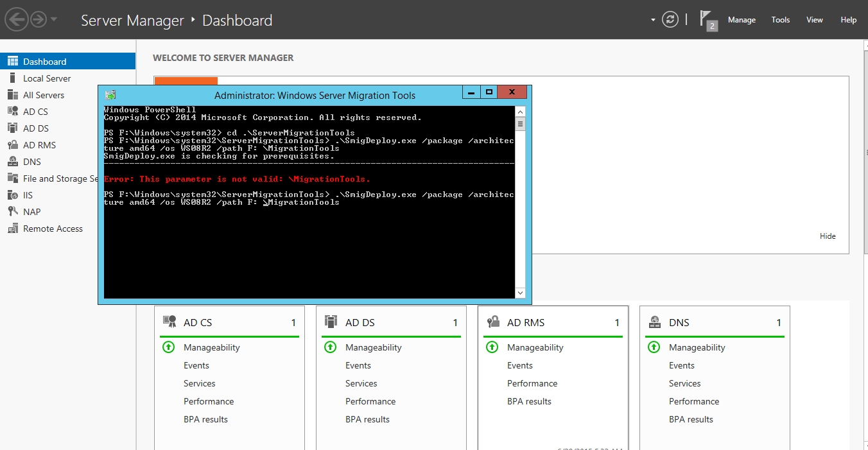Open the notifications flag icon
This screenshot has width=868, height=450.
tap(707, 19)
